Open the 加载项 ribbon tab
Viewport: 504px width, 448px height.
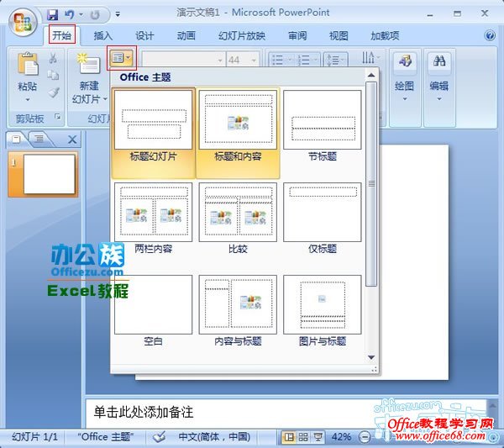385,35
